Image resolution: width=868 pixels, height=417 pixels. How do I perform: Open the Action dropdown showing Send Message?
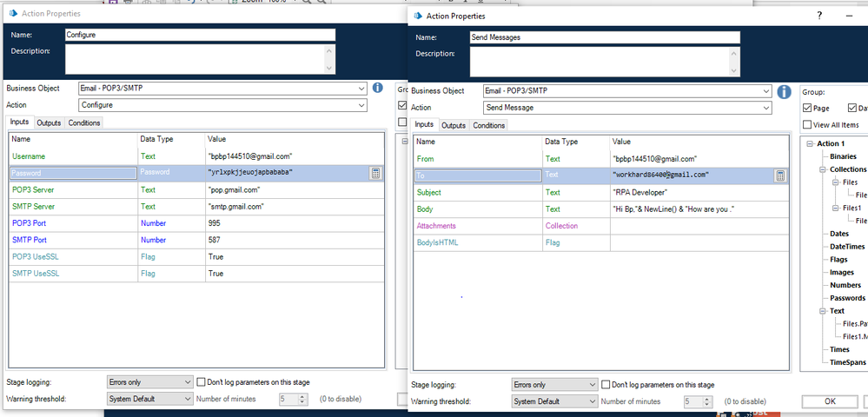point(627,108)
